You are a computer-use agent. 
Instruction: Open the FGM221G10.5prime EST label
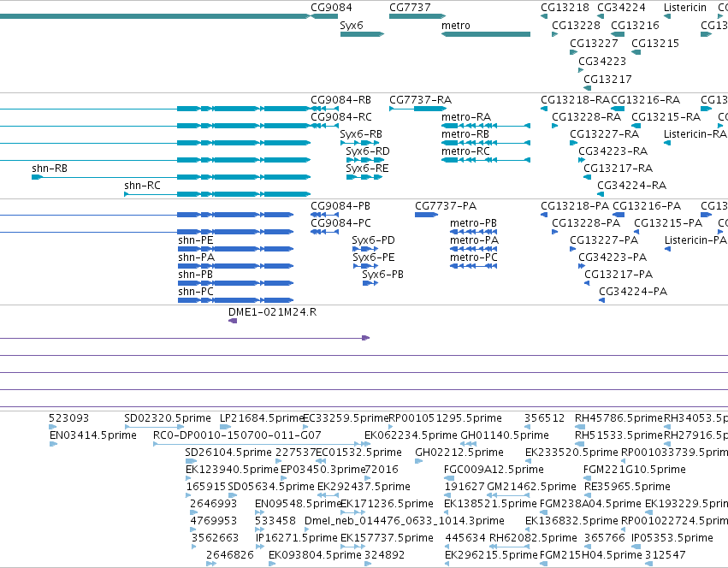pos(634,470)
